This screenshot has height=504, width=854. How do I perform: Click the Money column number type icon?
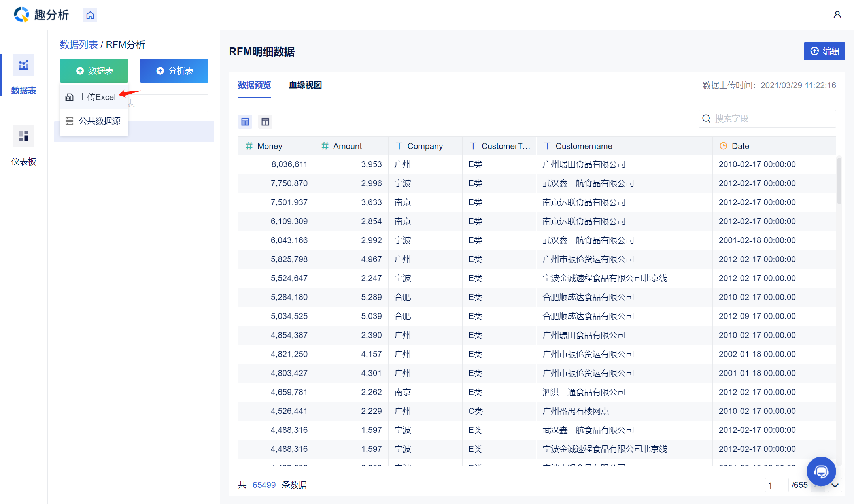249,146
